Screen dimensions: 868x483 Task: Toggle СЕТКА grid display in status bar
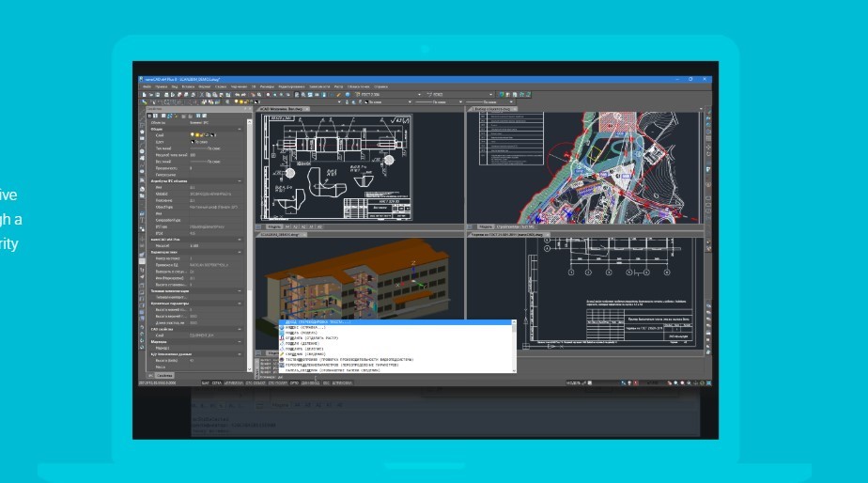[219, 383]
